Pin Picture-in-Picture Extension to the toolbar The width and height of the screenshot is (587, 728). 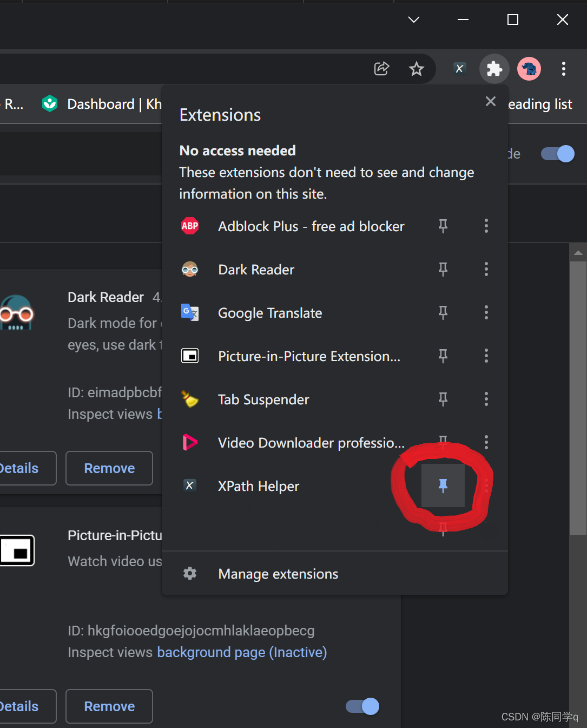pyautogui.click(x=443, y=356)
